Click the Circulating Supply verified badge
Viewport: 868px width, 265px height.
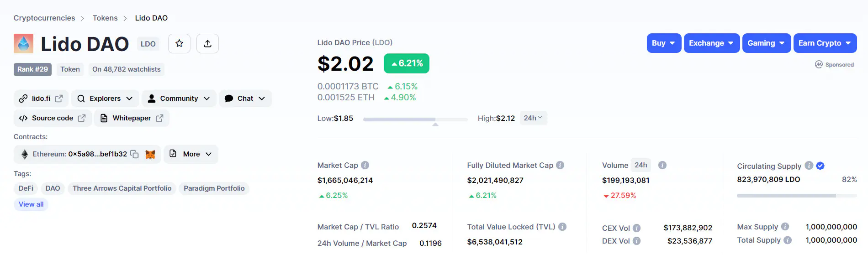(820, 166)
